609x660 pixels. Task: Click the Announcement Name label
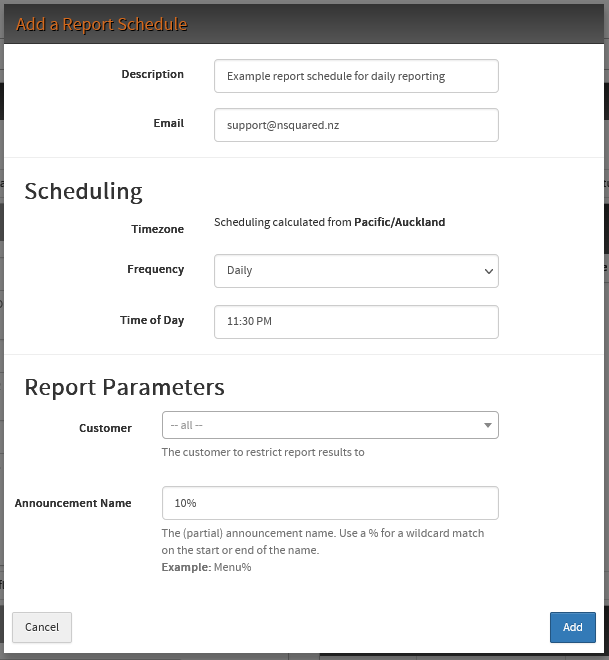pyautogui.click(x=73, y=504)
